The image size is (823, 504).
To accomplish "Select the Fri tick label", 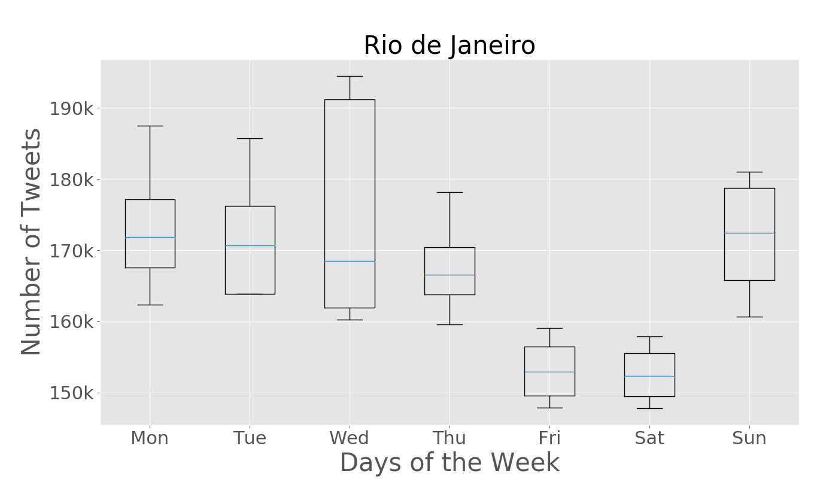I will 549,438.
